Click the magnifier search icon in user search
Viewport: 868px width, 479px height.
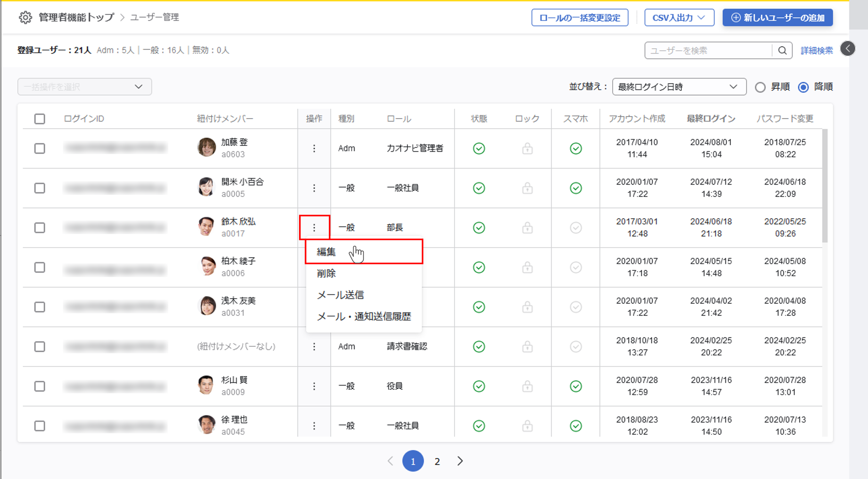[782, 50]
